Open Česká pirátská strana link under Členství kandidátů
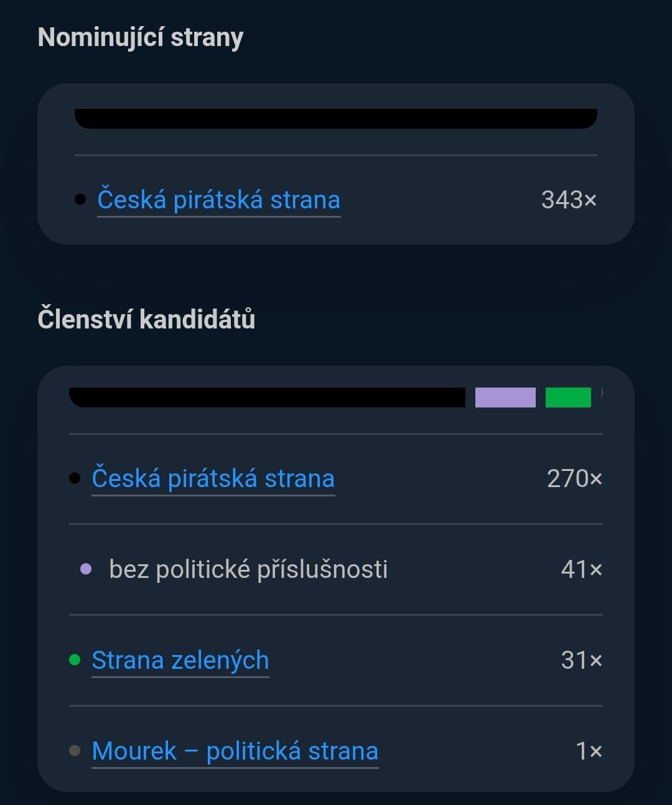This screenshot has width=672, height=805. [213, 478]
